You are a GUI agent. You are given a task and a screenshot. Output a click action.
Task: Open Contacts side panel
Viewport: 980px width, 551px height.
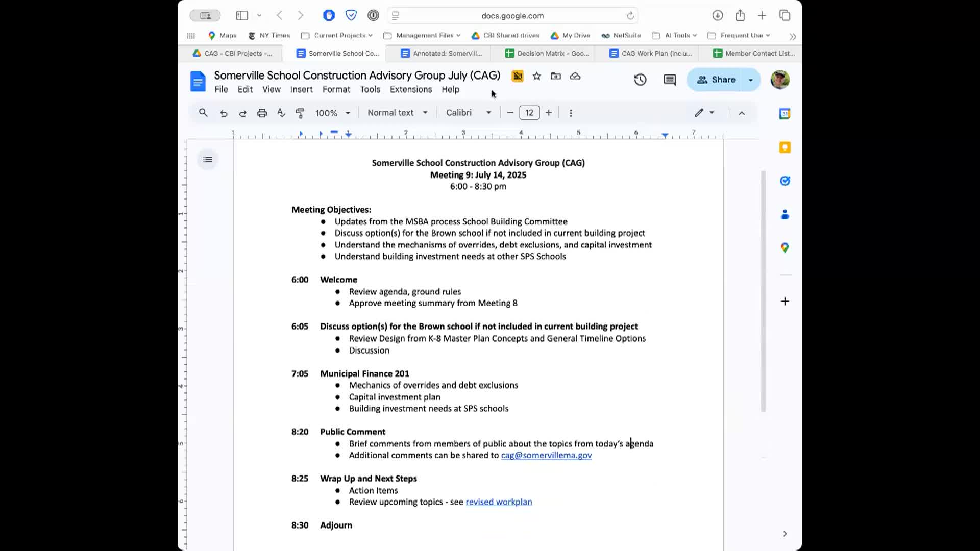[785, 214]
